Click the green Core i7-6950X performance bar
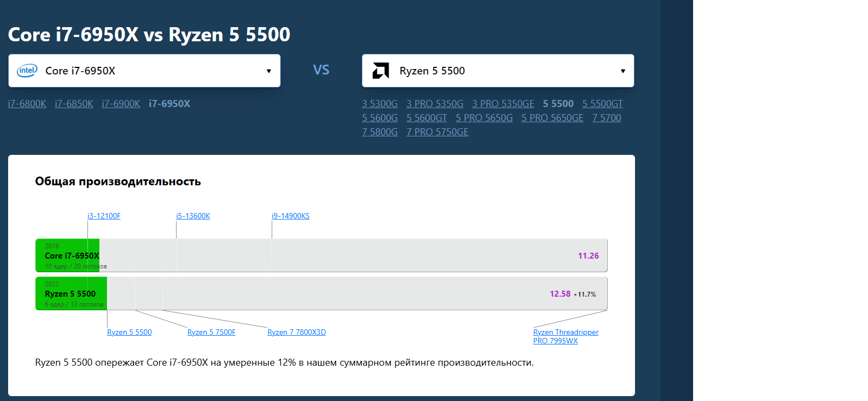868x401 pixels. (67, 255)
